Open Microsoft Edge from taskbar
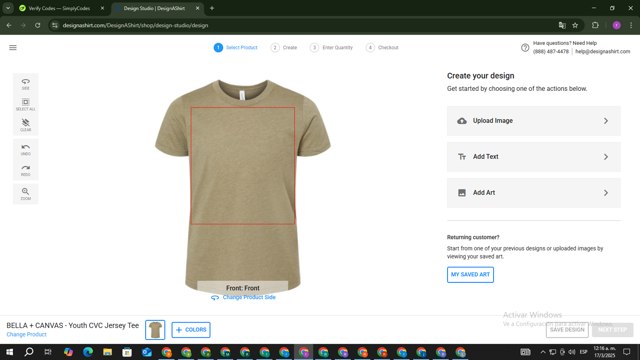640x360 pixels. tap(88, 352)
